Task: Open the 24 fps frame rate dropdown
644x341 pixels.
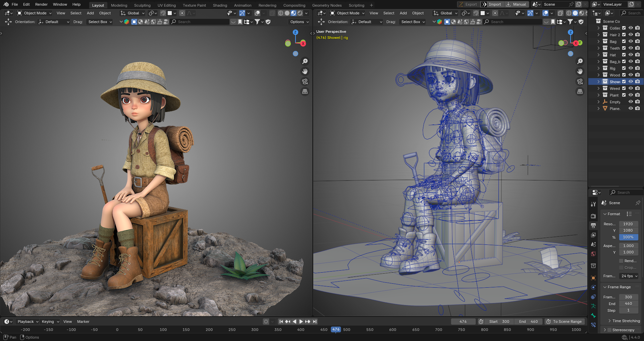Action: 628,276
